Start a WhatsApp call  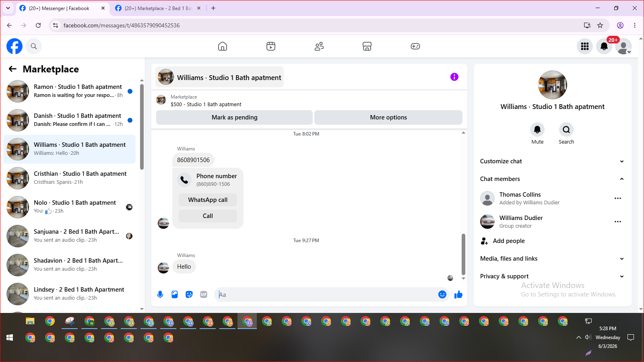coord(208,200)
